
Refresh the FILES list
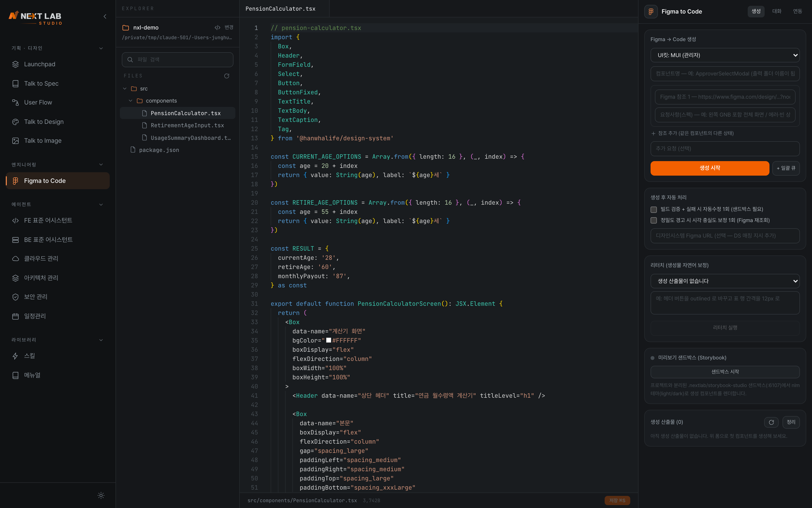[227, 76]
